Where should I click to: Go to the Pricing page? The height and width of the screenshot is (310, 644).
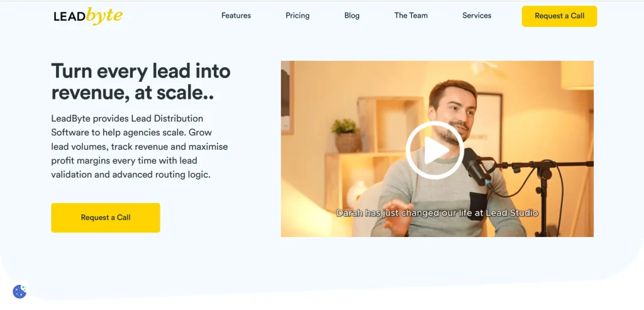click(297, 16)
